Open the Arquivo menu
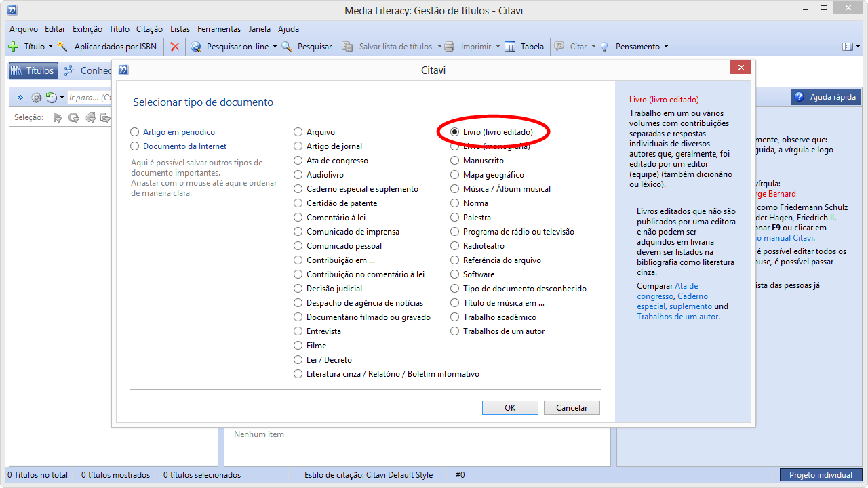The image size is (868, 488). [24, 29]
